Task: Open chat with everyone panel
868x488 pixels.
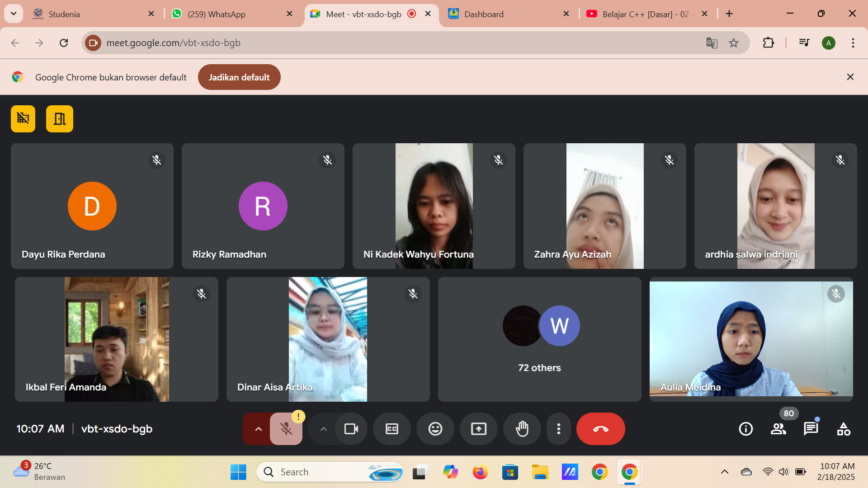Action: click(x=811, y=429)
